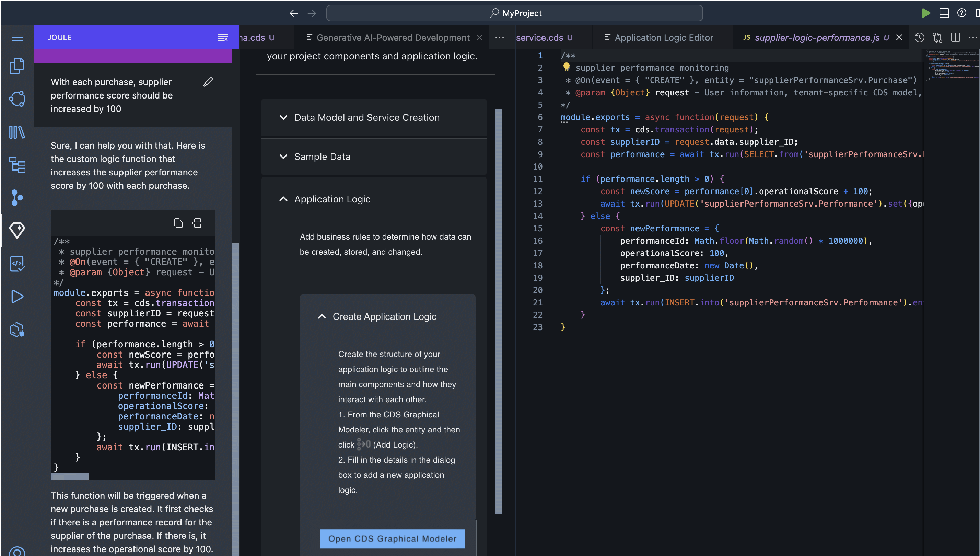Edit the Joule prompt with pencil icon
Screen dimensions: 980x556
click(x=208, y=82)
